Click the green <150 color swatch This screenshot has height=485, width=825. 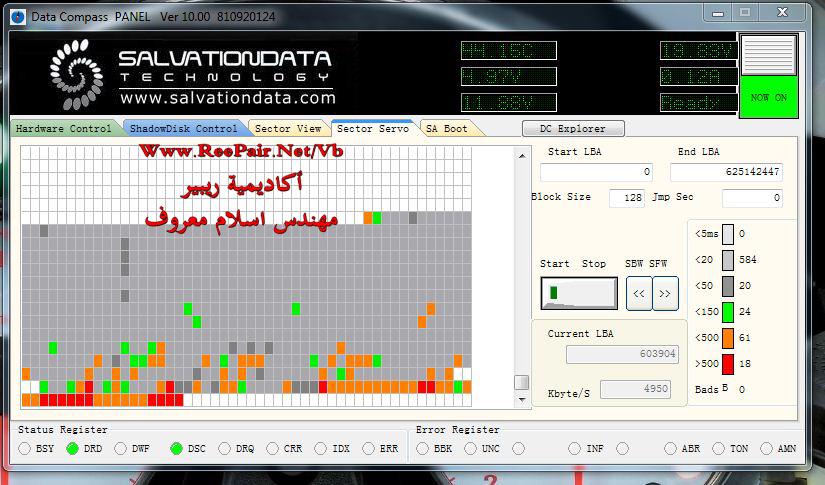click(x=728, y=312)
